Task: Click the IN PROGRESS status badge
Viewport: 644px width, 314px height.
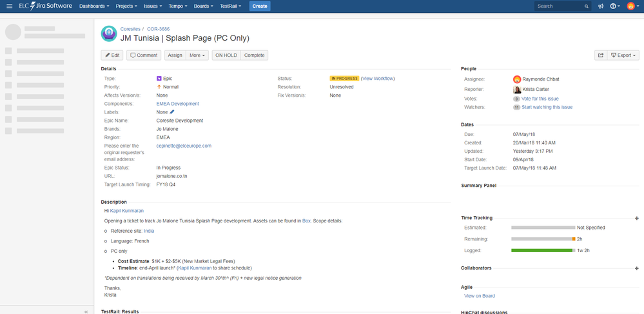Action: pyautogui.click(x=344, y=78)
